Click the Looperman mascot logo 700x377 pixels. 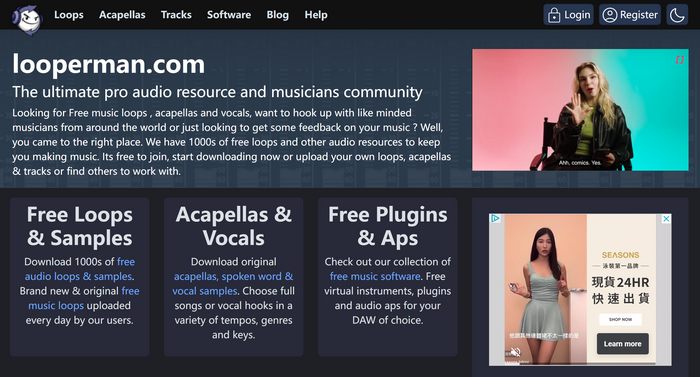pyautogui.click(x=27, y=19)
